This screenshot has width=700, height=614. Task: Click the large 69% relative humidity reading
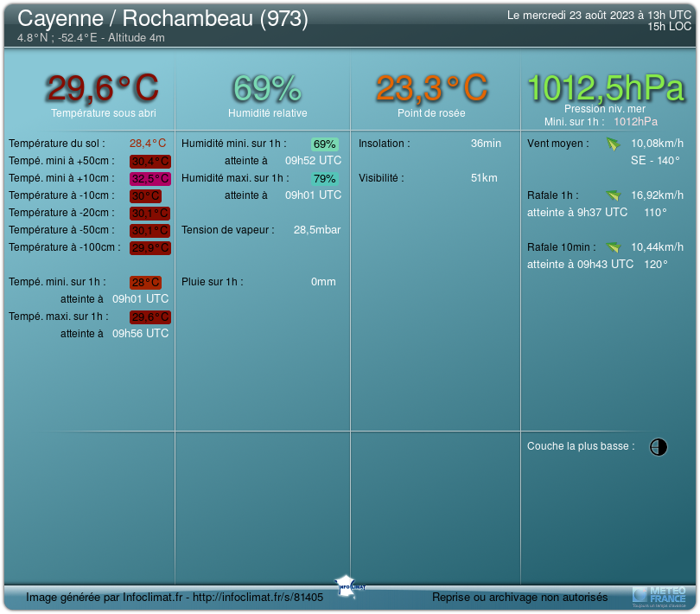(x=267, y=88)
